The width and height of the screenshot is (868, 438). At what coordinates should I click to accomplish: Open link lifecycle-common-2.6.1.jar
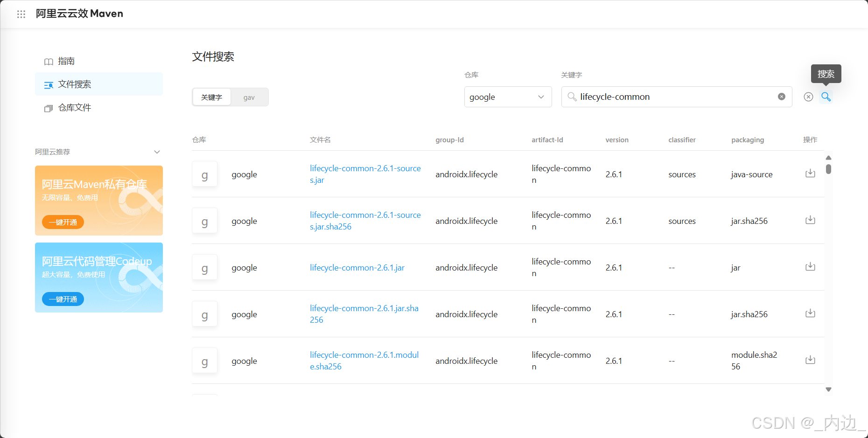(x=357, y=268)
